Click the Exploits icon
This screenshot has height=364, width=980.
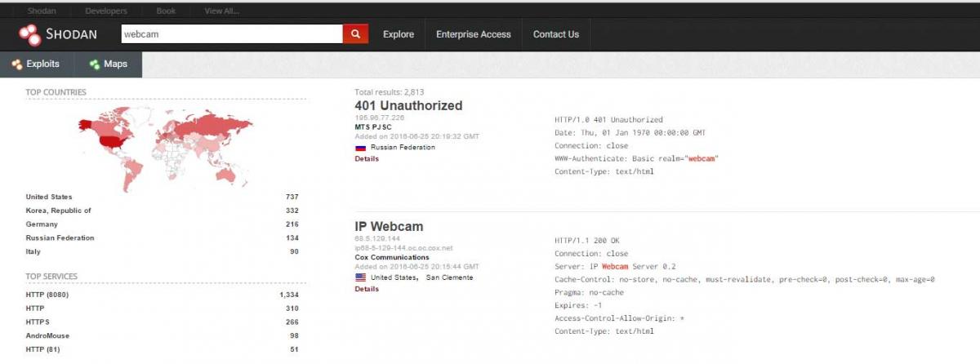coord(17,64)
